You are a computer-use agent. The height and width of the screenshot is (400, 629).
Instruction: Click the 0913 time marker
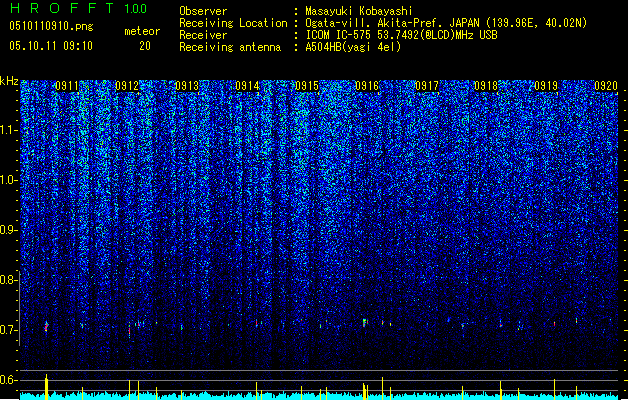(x=187, y=86)
